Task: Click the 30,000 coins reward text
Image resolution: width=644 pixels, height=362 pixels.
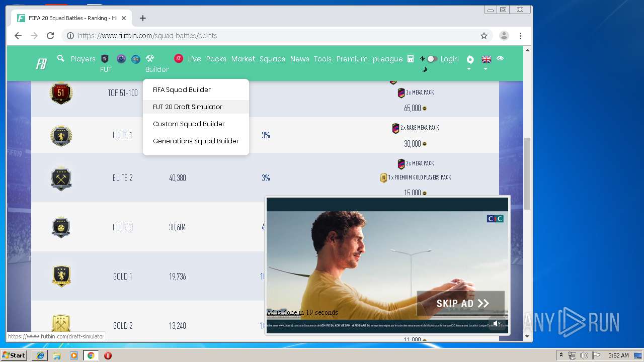Action: 412,144
